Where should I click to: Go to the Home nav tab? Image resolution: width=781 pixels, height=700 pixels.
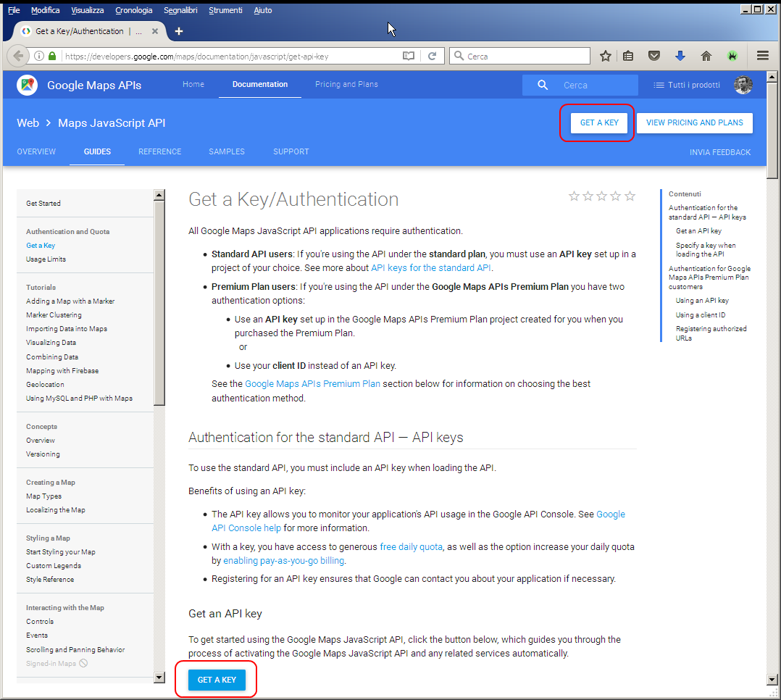193,84
